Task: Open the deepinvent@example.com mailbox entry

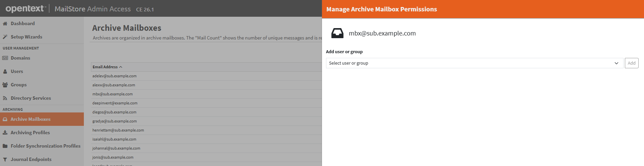Action: (x=115, y=103)
